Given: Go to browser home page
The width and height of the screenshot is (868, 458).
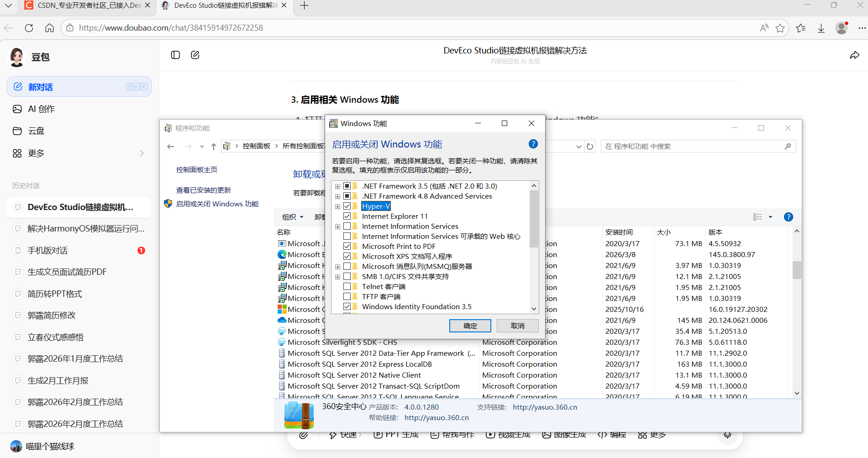Looking at the screenshot, I should coord(49,28).
